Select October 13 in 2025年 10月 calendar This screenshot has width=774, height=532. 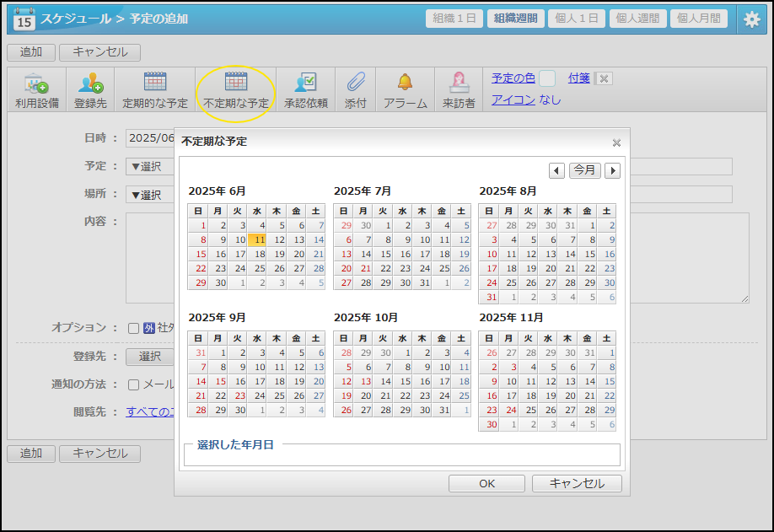(363, 381)
